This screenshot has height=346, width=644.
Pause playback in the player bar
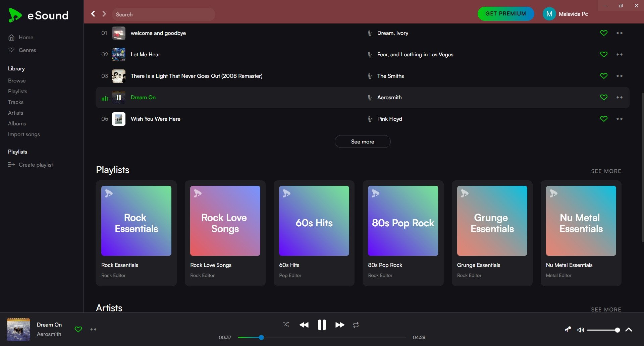322,325
